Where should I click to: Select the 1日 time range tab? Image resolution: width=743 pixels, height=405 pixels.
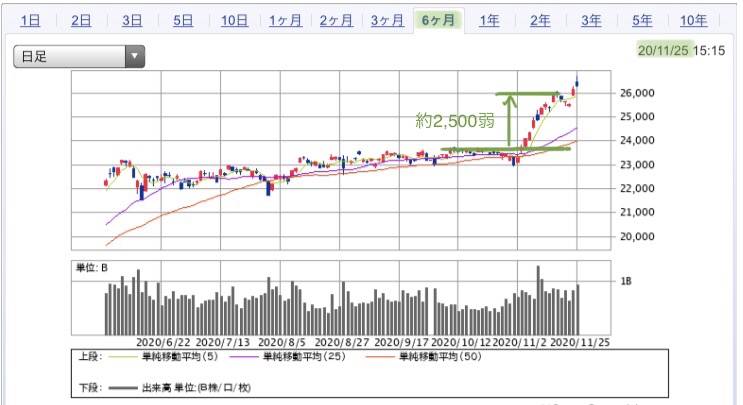[30, 20]
